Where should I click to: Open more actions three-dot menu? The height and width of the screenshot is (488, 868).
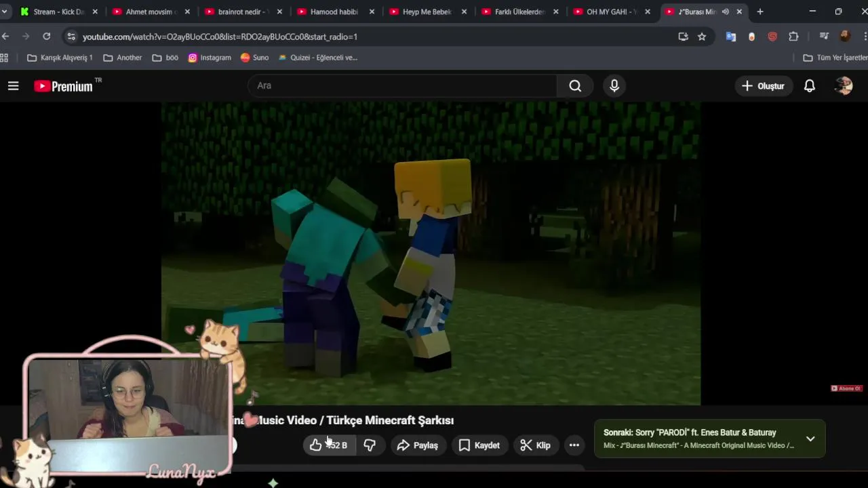coord(574,445)
